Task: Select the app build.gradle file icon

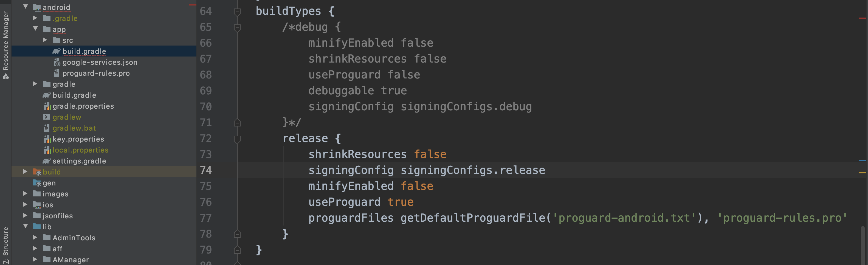Action: coord(56,51)
